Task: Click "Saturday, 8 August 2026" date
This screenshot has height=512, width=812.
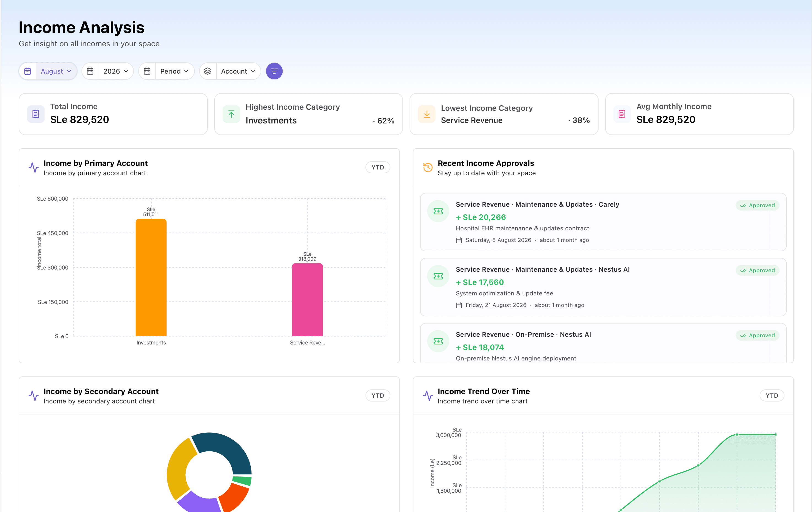Action: tap(498, 240)
